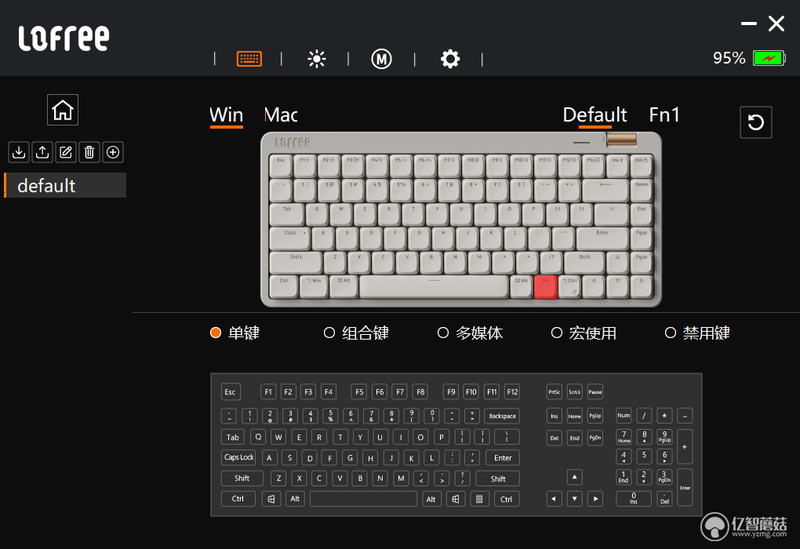The width and height of the screenshot is (800, 549).
Task: Click the red highlighted Fn key on keyboard
Action: (x=545, y=287)
